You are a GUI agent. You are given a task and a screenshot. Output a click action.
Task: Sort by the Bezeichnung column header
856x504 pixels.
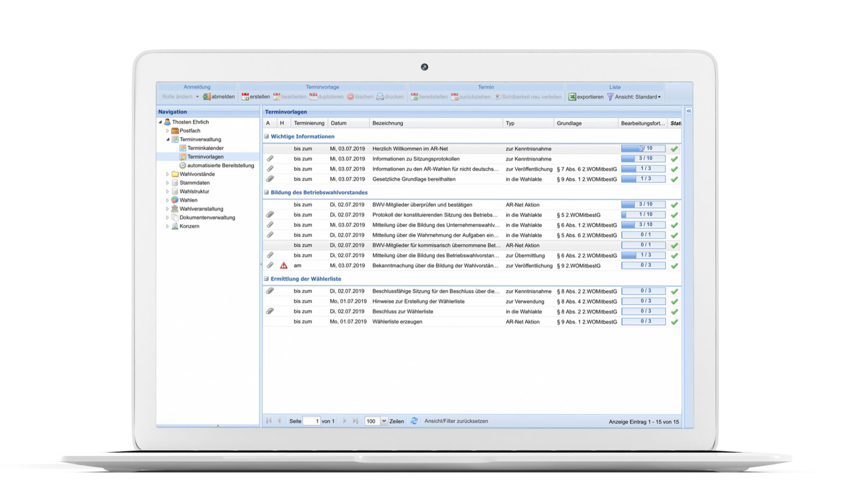tap(436, 123)
